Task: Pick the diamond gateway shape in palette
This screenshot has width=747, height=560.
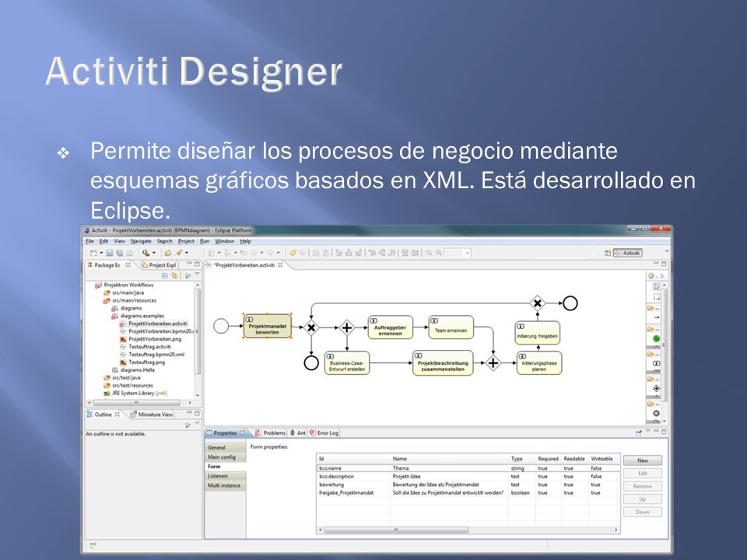Action: (x=657, y=389)
